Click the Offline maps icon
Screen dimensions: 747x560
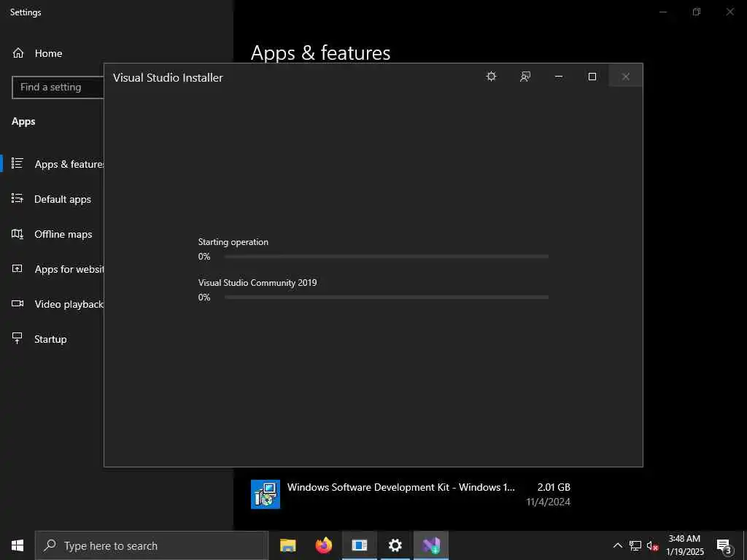point(18,233)
